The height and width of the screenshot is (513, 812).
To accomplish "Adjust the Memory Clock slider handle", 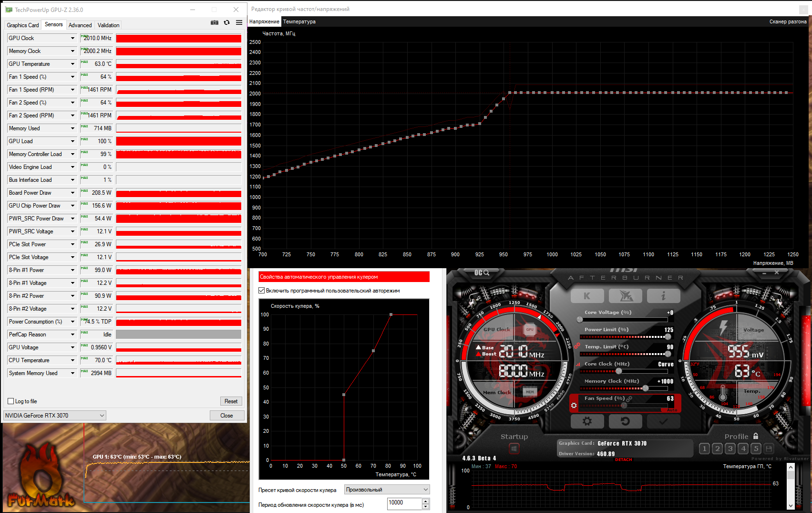I will tap(646, 388).
